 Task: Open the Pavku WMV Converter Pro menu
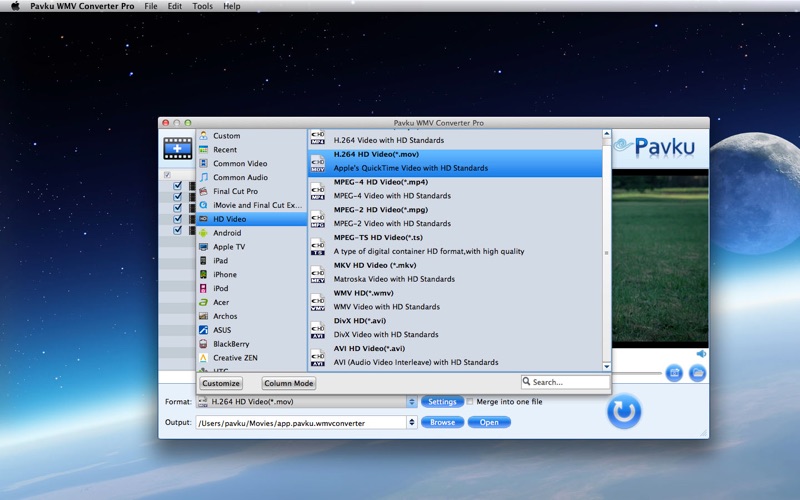click(x=82, y=6)
